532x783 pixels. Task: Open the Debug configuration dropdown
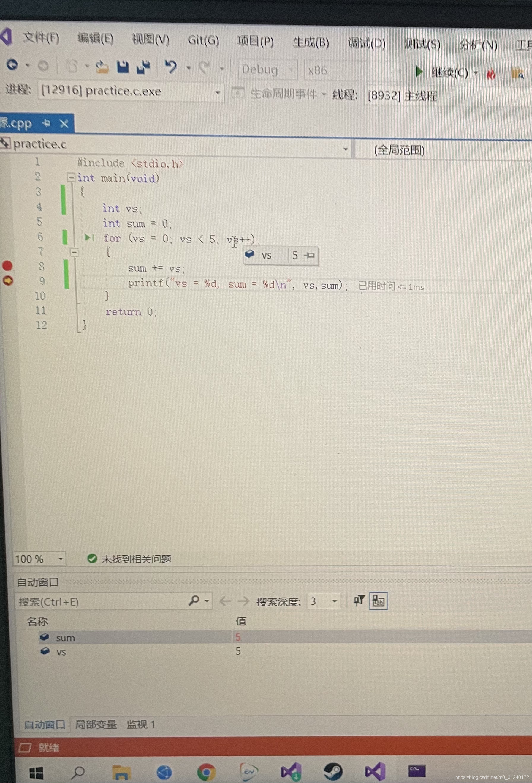coord(292,70)
